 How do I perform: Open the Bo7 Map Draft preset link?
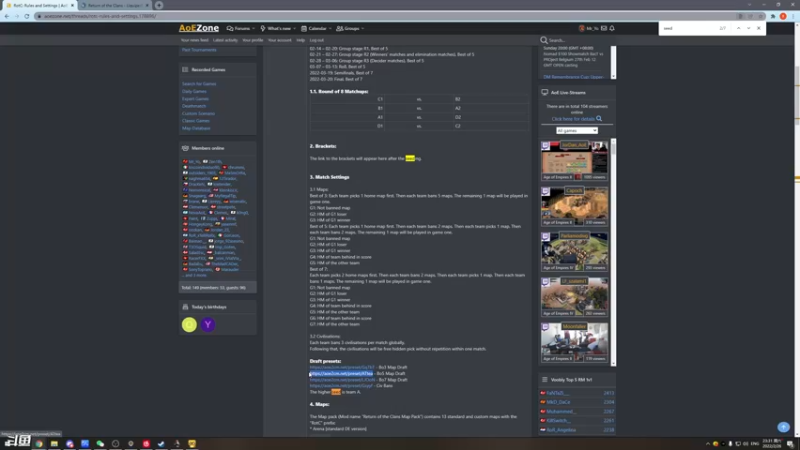pos(342,380)
